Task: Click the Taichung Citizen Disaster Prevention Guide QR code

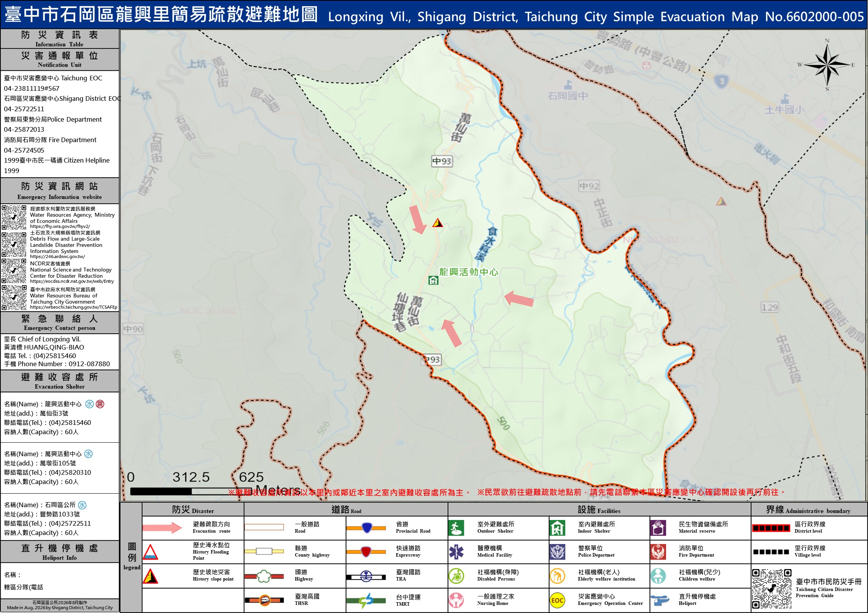Action: (772, 589)
